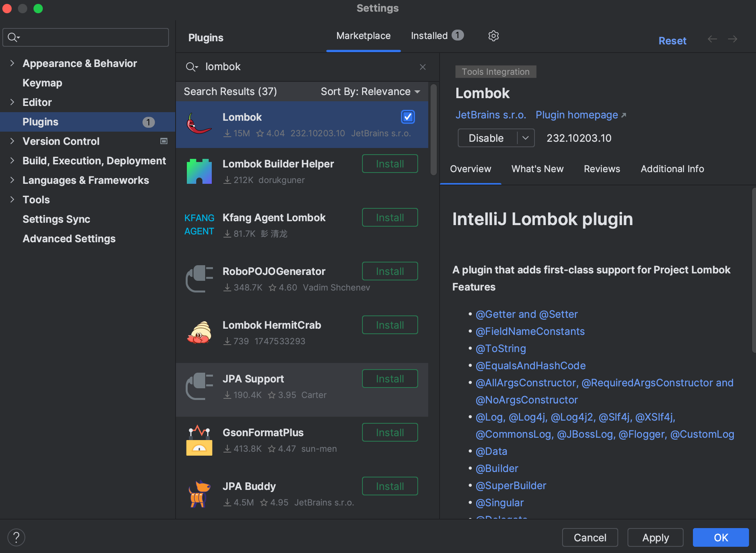This screenshot has width=756, height=553.
Task: Install RoboPOJOGenerator plugin
Action: point(390,271)
